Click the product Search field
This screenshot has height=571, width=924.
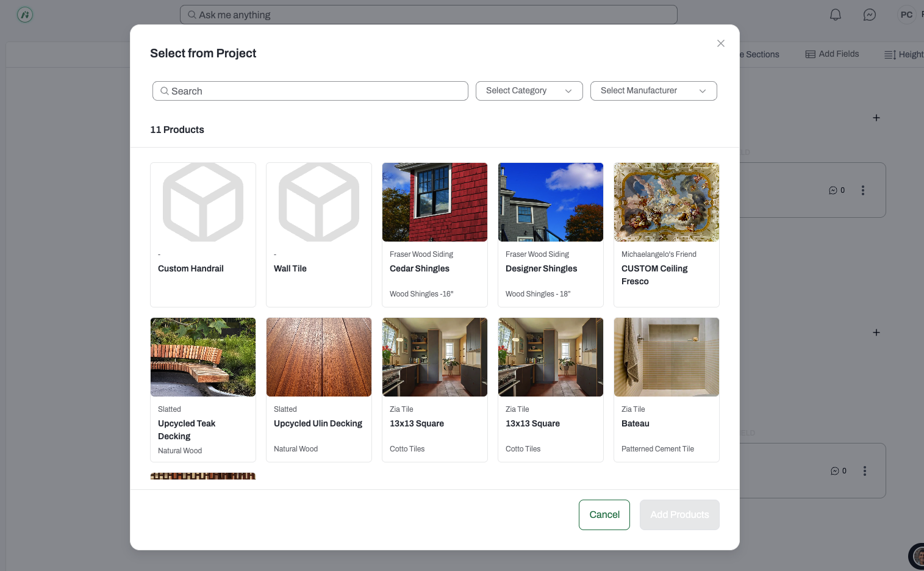(x=310, y=91)
